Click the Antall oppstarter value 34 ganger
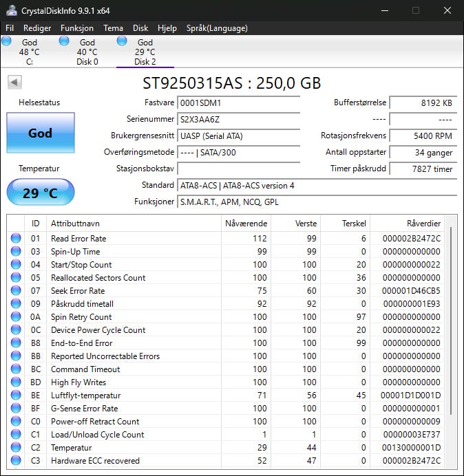 click(x=423, y=152)
